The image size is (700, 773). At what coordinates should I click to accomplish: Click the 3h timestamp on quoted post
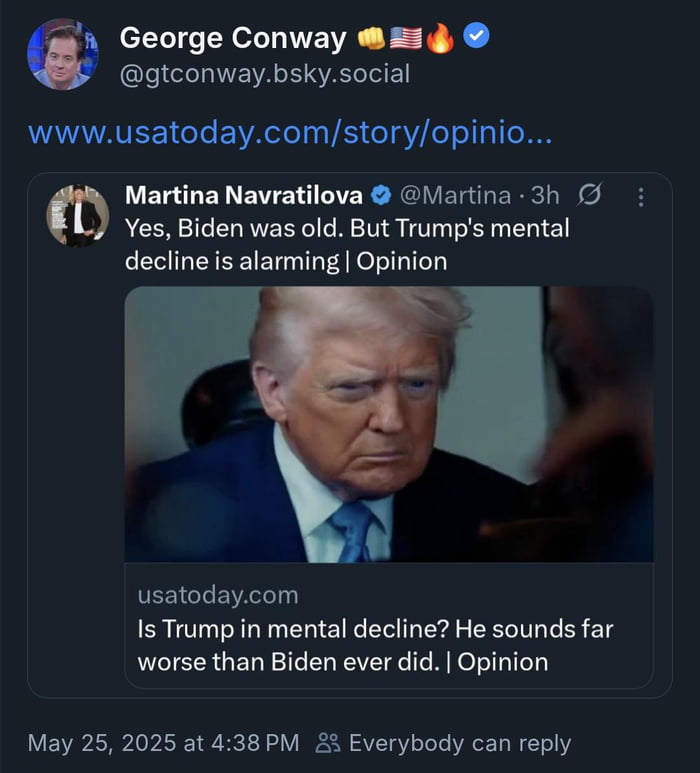click(x=546, y=196)
